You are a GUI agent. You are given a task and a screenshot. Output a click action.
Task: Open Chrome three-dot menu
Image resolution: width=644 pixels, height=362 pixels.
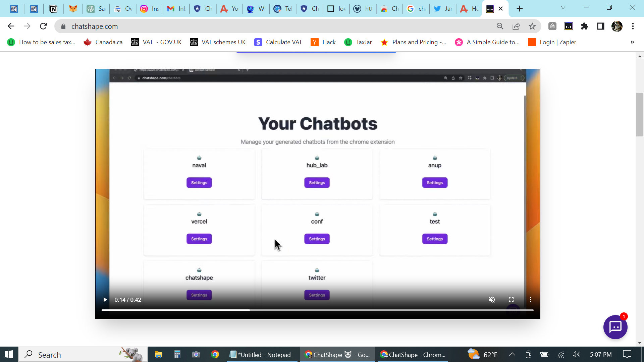click(633, 26)
